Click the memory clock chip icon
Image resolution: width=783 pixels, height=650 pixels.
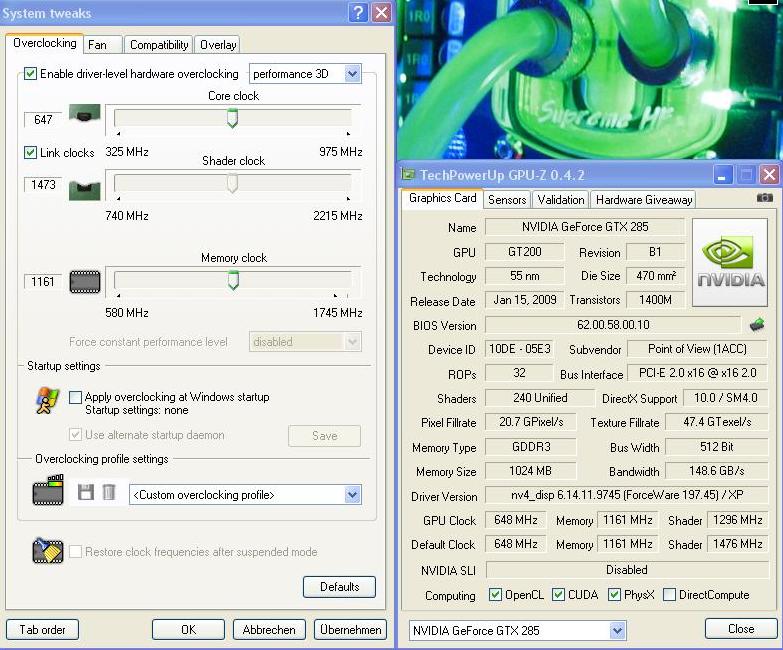click(x=84, y=282)
